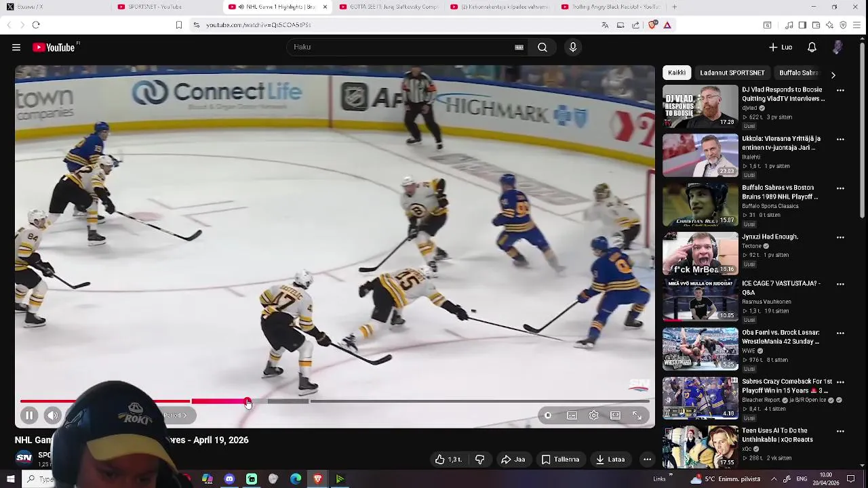The height and width of the screenshot is (488, 868).
Task: Switch to GOTTA SEE IT Juraj Slafkovsky tab
Action: (x=388, y=7)
